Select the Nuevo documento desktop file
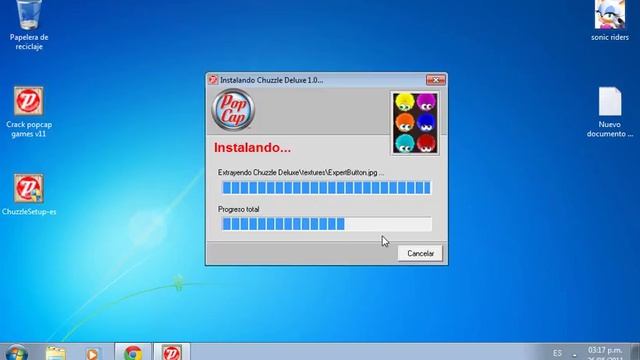Screen dimensions: 640x360 (x=610, y=112)
